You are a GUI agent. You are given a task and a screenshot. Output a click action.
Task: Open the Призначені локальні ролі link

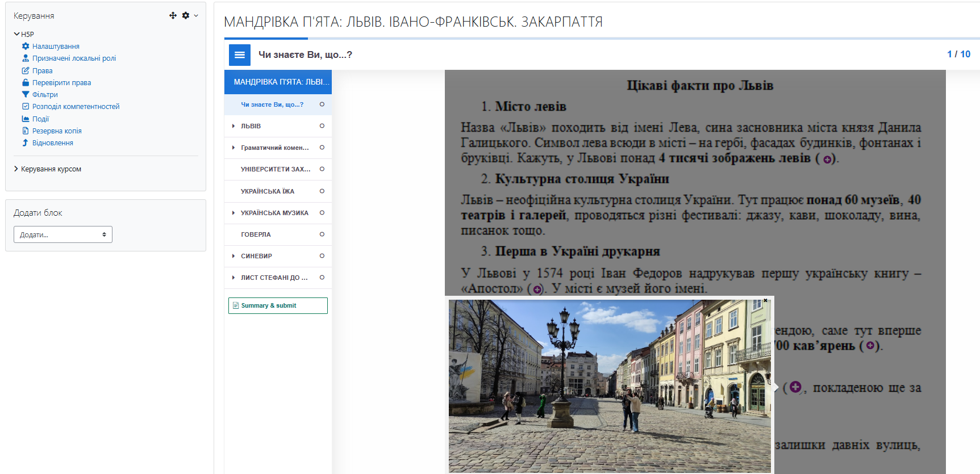74,58
